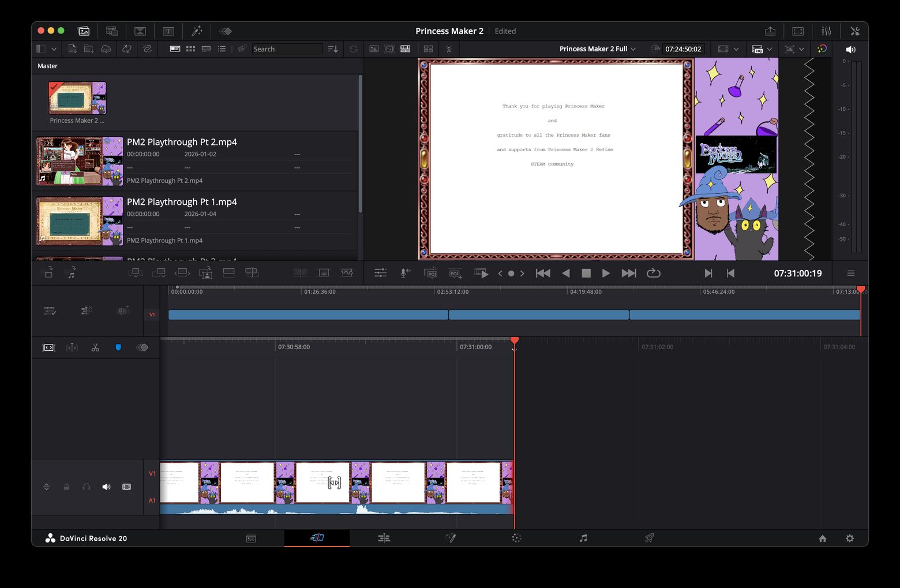Toggle the A1 track mute speaker
This screenshot has width=900, height=588.
[x=106, y=487]
